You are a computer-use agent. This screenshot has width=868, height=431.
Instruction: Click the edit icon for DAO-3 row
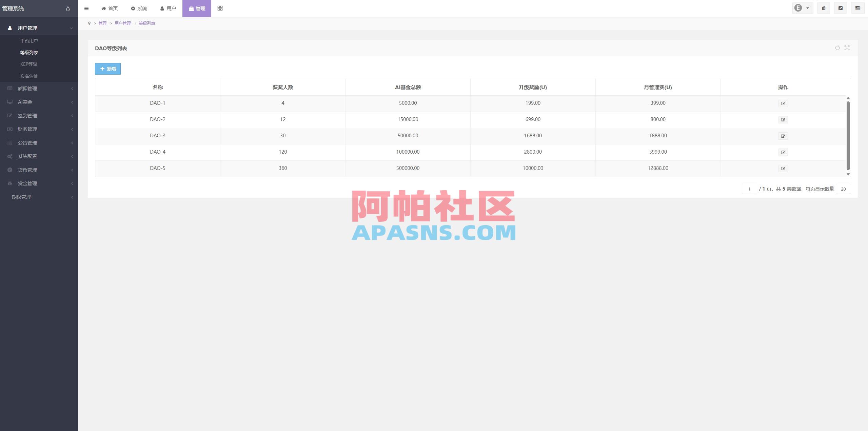pyautogui.click(x=783, y=136)
